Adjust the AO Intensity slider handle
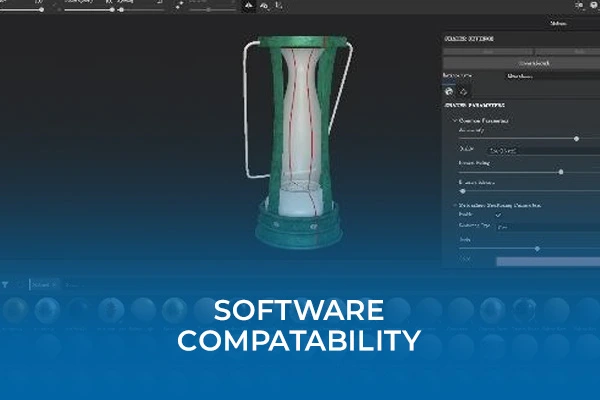Viewport: 600px width, 400px height. 576,139
